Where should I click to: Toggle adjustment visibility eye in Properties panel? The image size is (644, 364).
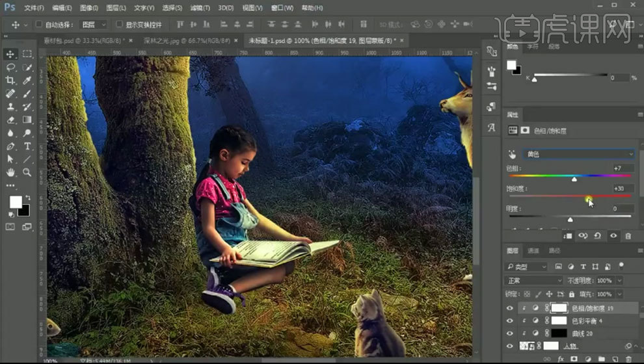point(613,236)
